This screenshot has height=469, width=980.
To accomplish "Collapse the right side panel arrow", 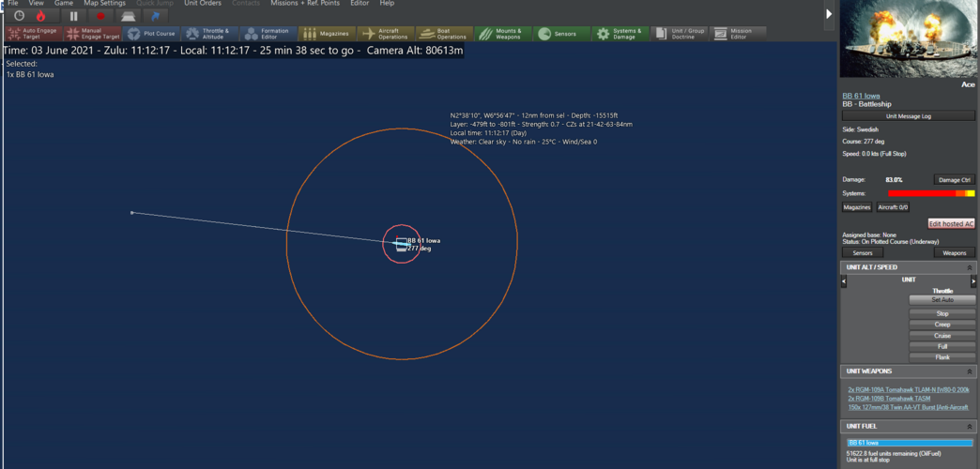I will click(x=830, y=13).
